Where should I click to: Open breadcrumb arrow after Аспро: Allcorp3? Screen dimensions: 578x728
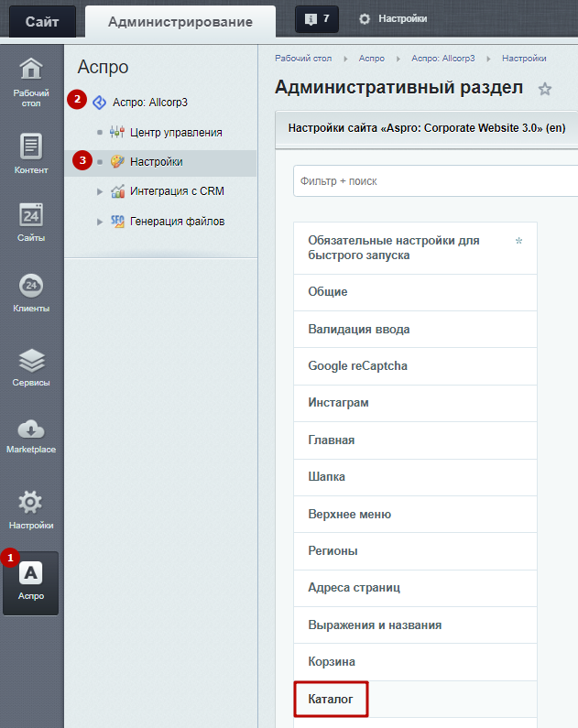pos(488,59)
